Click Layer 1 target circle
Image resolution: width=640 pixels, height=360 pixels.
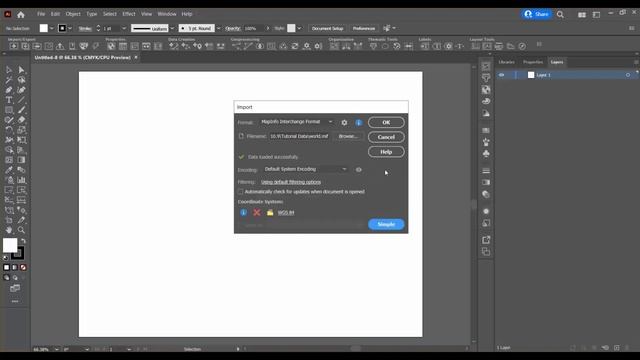coord(628,75)
